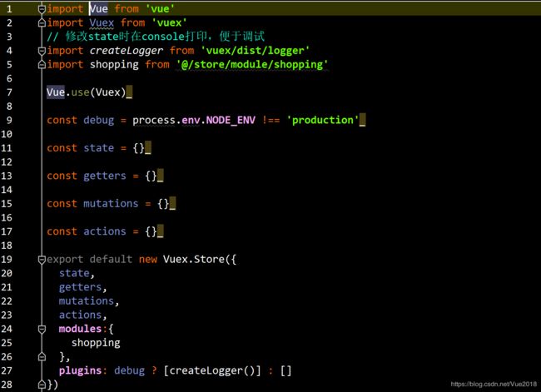The width and height of the screenshot is (541, 392).
Task: Click 'getters,' property on line 21
Action: coord(82,287)
